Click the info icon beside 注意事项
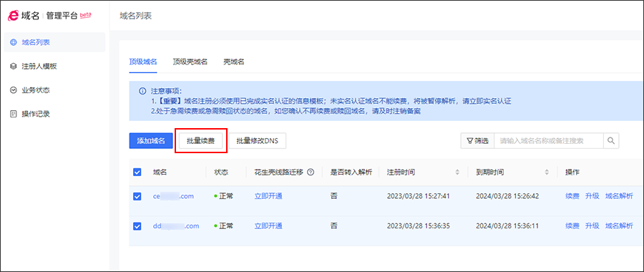The width and height of the screenshot is (644, 272). point(142,91)
